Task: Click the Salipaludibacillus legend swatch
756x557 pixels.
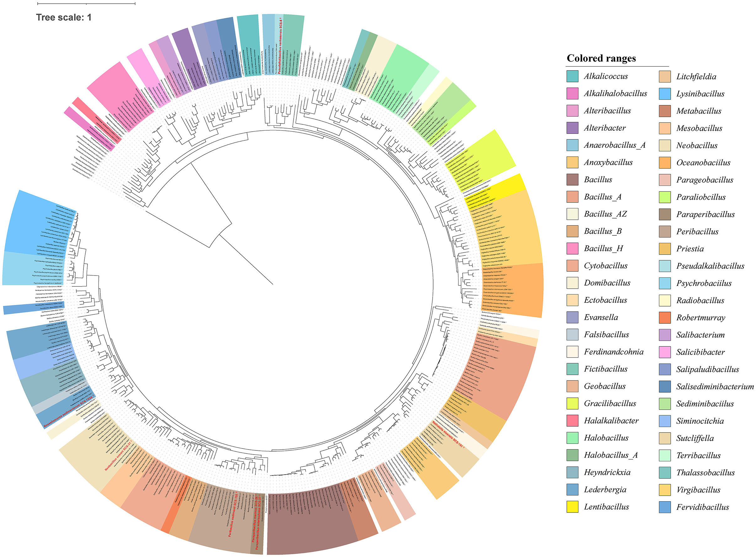Action: tap(665, 369)
